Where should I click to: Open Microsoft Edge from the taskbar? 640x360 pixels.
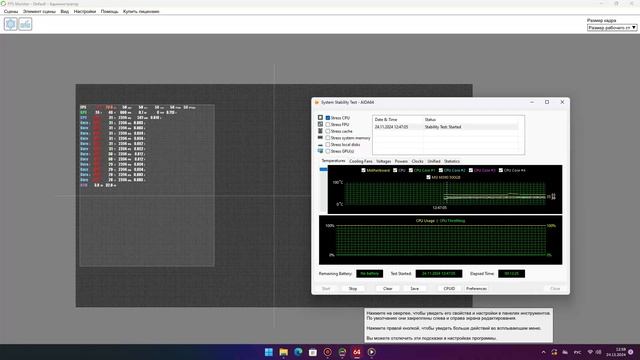(x=298, y=352)
